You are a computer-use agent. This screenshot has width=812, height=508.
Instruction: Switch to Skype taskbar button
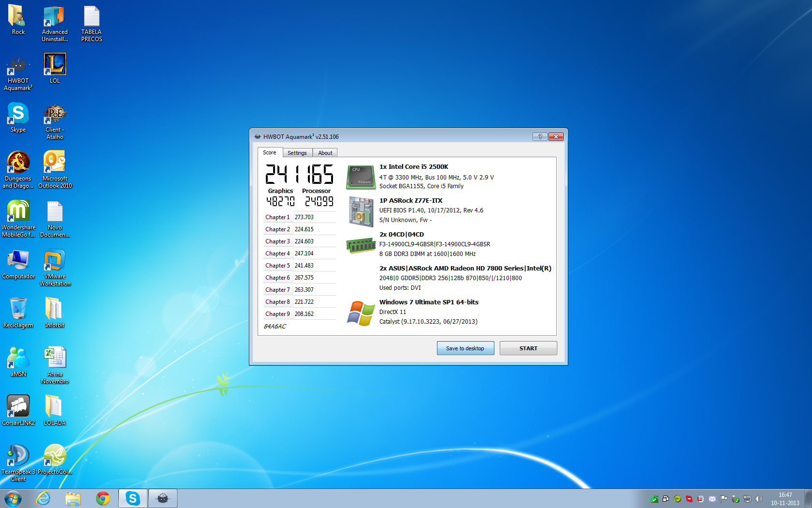pyautogui.click(x=133, y=498)
